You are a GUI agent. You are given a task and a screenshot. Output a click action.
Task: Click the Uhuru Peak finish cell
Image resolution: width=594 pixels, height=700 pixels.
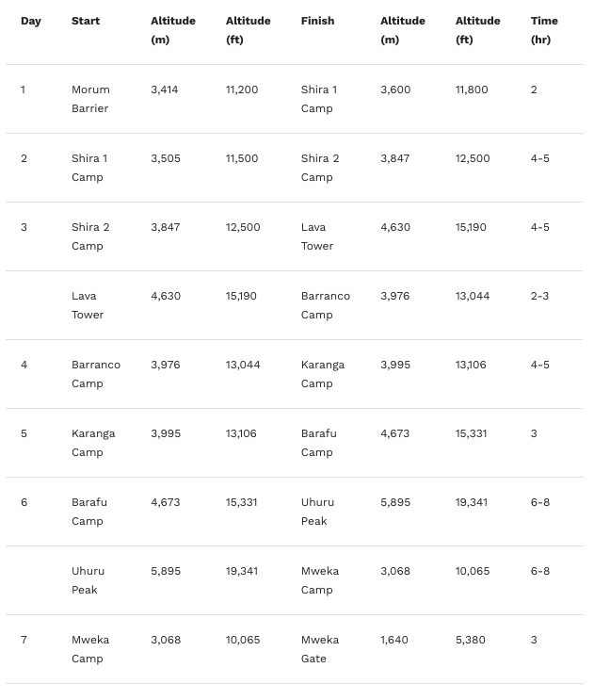(317, 512)
